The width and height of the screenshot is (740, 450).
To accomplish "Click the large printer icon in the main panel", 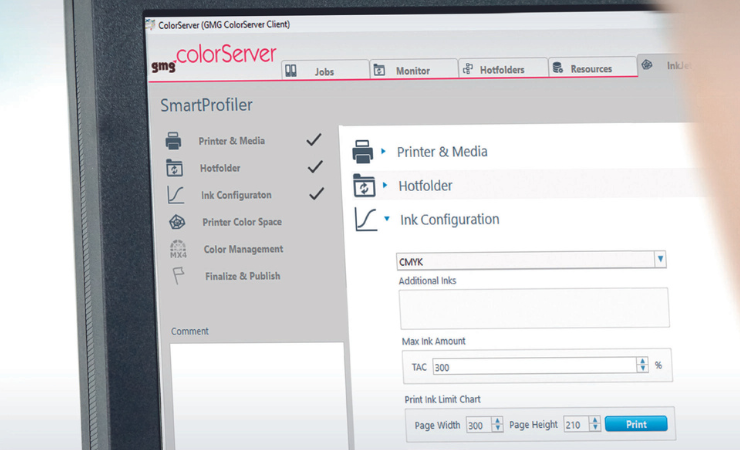I will (x=362, y=151).
